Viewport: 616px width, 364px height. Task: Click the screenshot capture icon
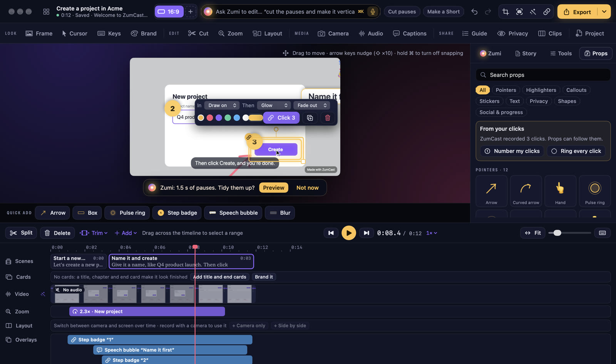(x=519, y=12)
